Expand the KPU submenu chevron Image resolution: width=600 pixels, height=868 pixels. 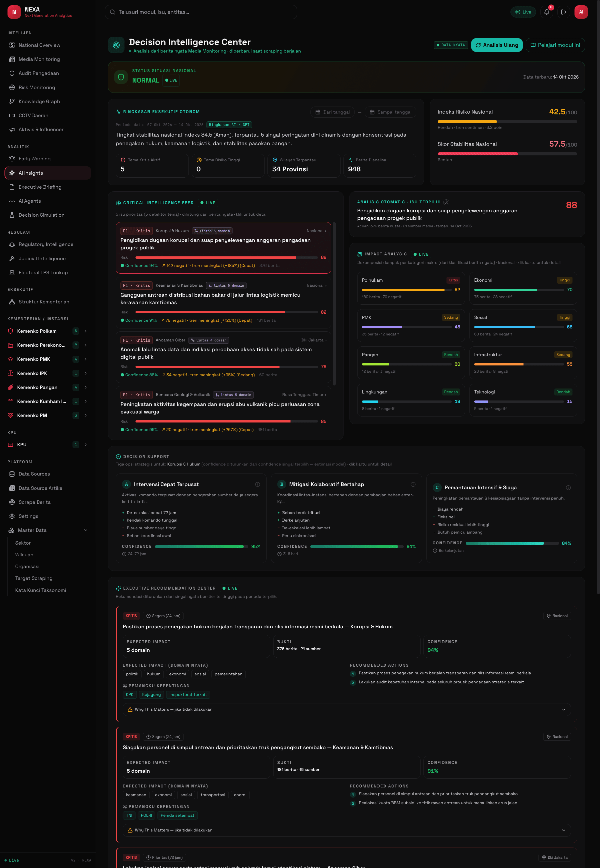click(86, 445)
